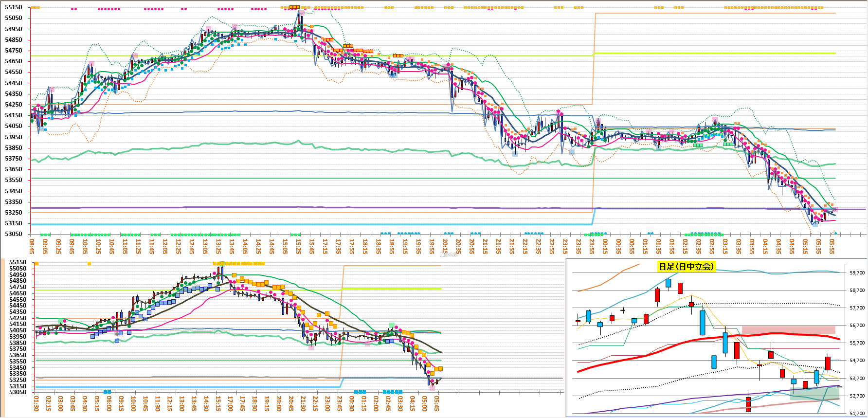This screenshot has height=418, width=868.
Task: Click the 23:55 time label on top chart
Action: [592, 246]
